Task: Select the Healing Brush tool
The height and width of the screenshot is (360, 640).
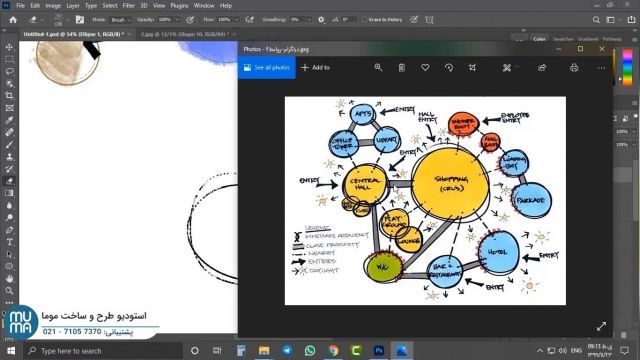Action: click(9, 132)
